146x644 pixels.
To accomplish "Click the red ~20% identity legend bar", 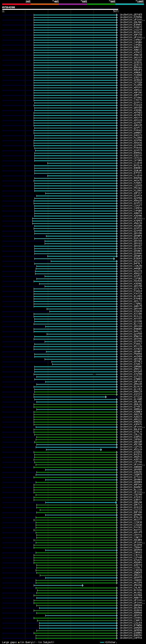I will click(16, 4).
